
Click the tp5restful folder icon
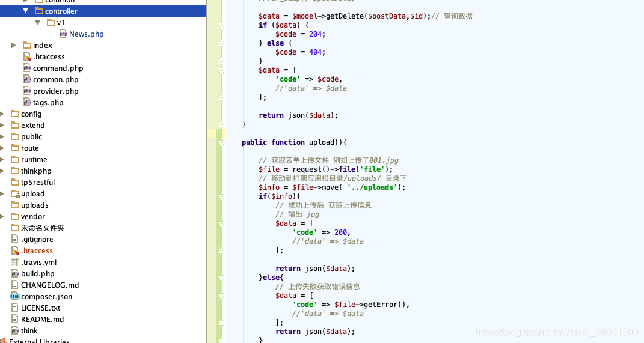(x=15, y=182)
